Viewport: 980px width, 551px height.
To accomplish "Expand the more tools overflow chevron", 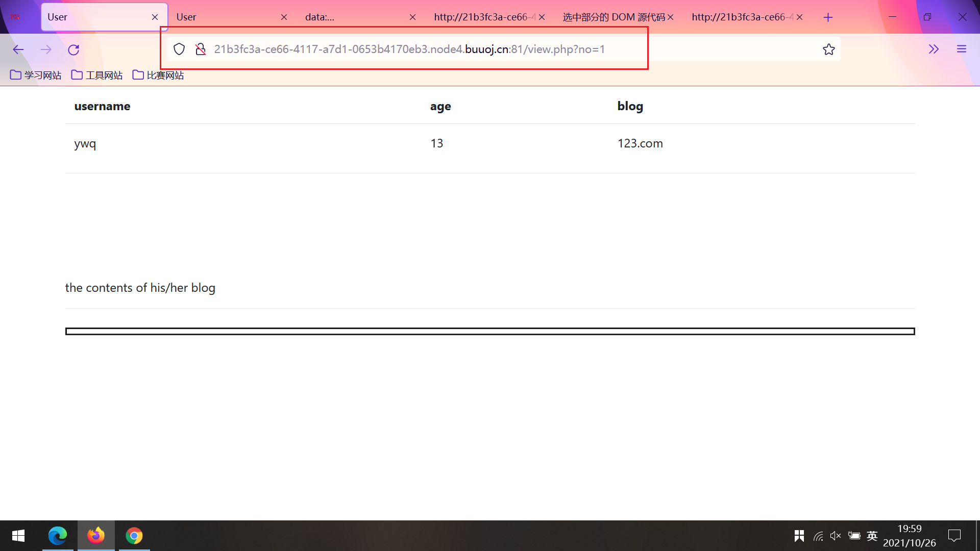I will [x=934, y=49].
